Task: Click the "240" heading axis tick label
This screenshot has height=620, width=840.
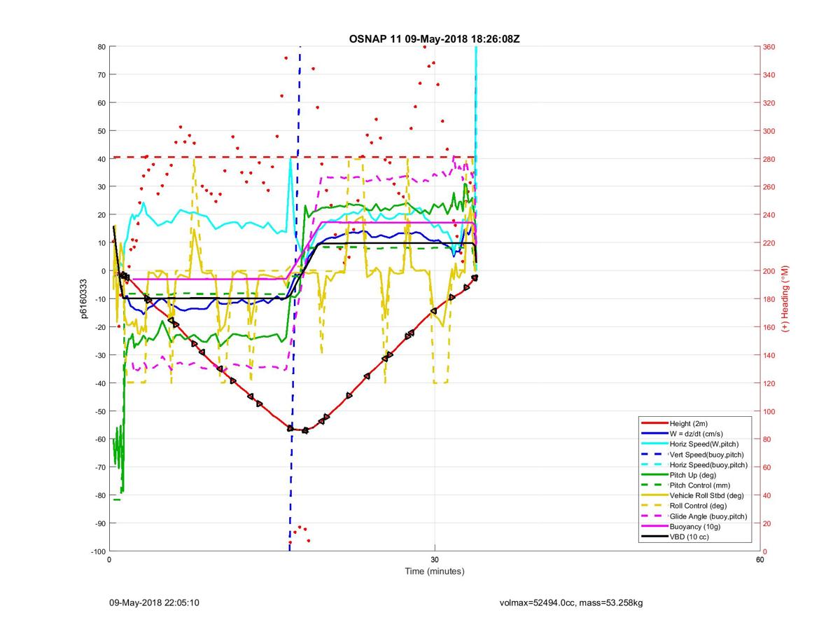Action: pyautogui.click(x=769, y=215)
